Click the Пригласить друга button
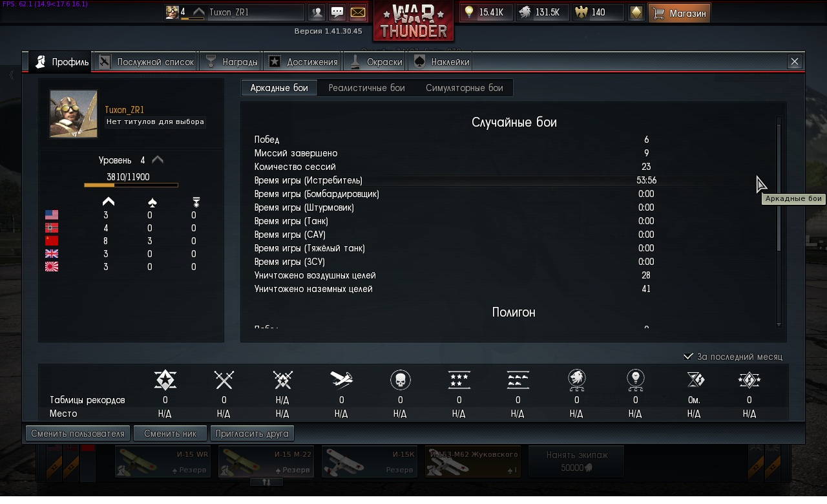This screenshot has height=504, width=827. [x=253, y=434]
